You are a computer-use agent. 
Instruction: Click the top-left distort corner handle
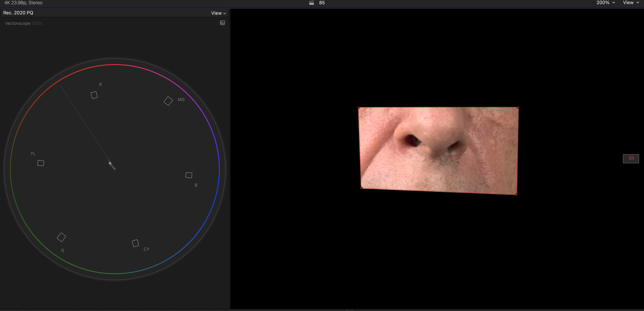(358, 108)
